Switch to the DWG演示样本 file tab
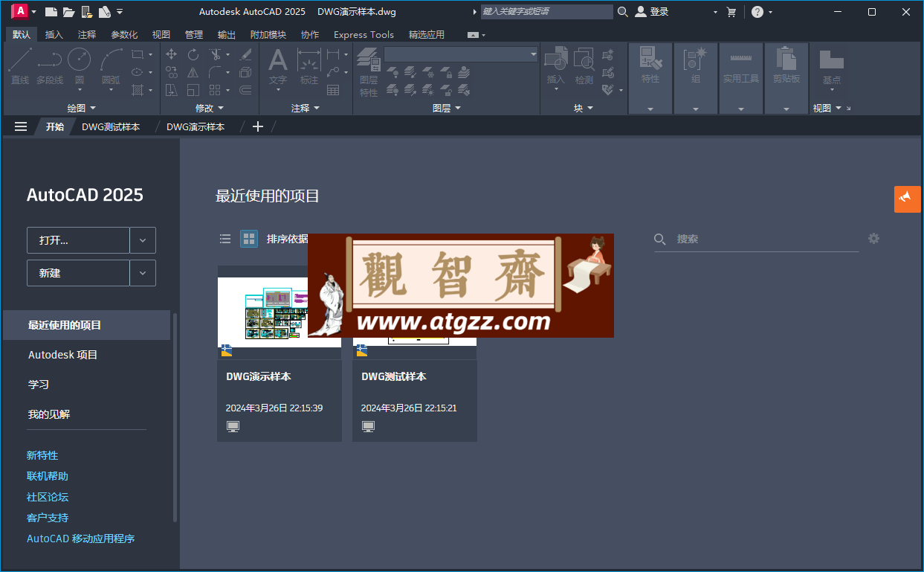 tap(196, 126)
